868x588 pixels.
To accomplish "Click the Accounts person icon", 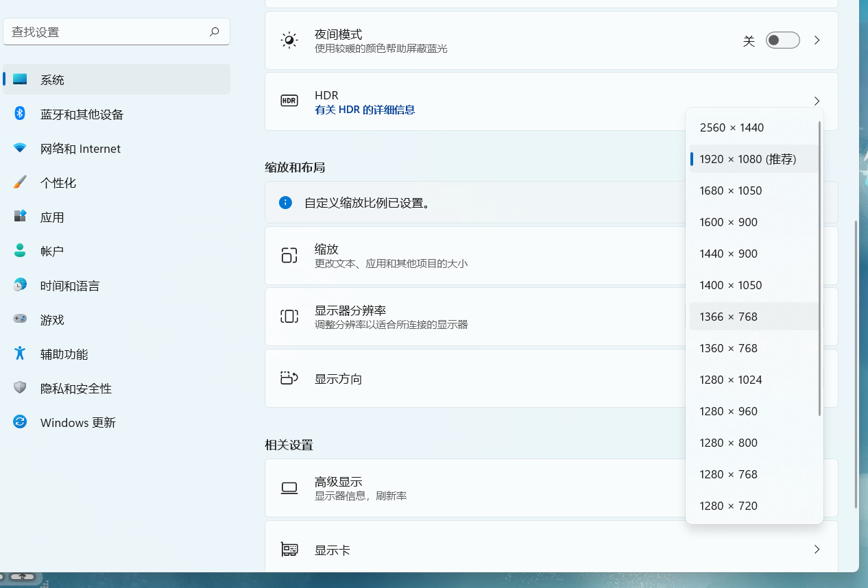I will pos(20,251).
